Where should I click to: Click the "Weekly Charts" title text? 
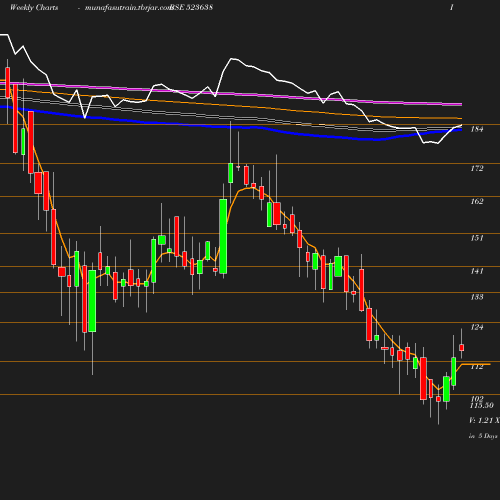pos(34,7)
